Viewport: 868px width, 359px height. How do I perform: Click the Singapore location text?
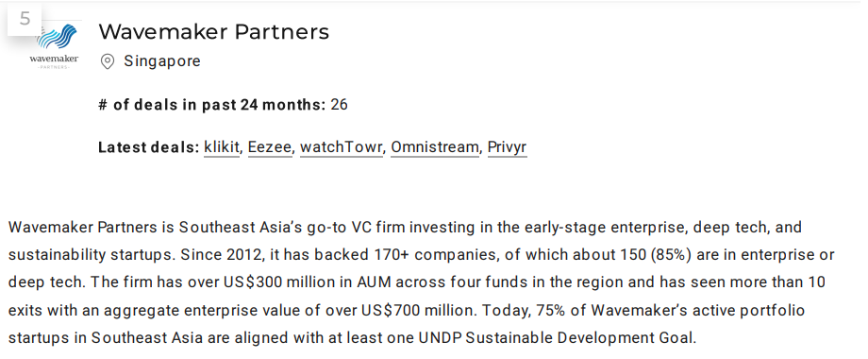pos(162,61)
